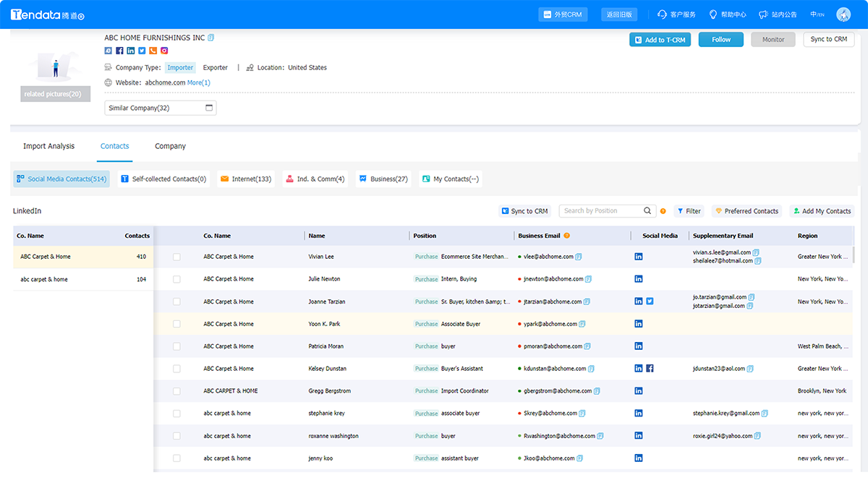Switch language via 中/EN selector
The height and width of the screenshot is (488, 868).
click(817, 14)
